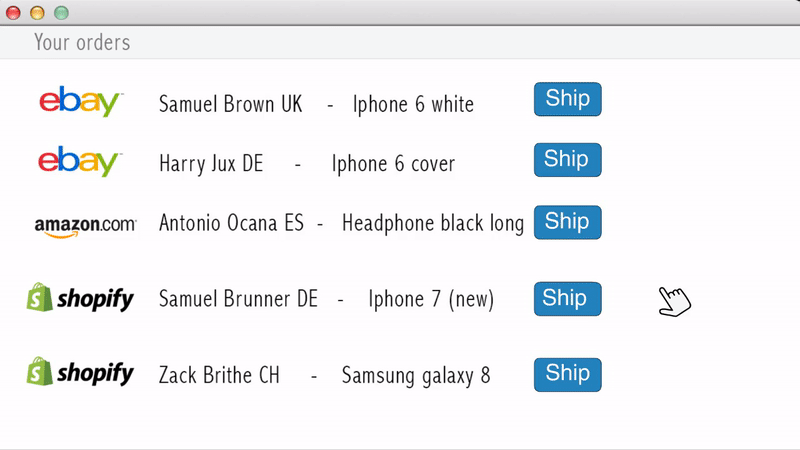Ship the Headphone black long order

(567, 222)
